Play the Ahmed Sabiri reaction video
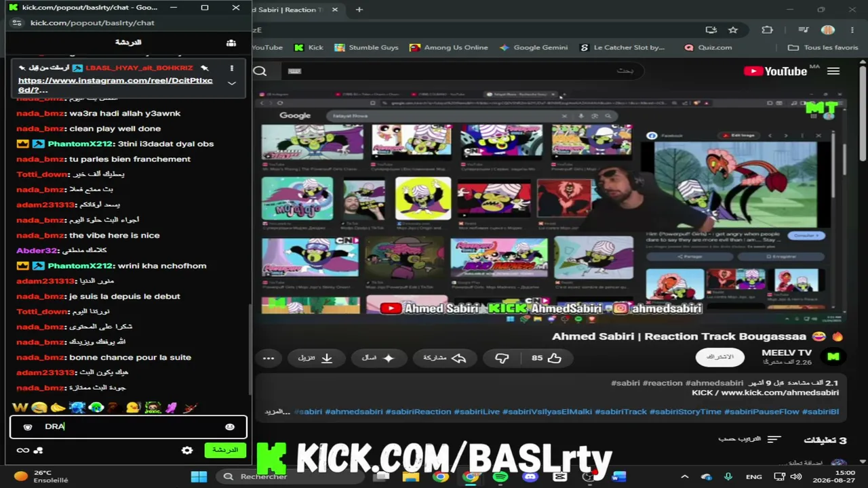Screen dimensions: 868x488 pos(549,205)
